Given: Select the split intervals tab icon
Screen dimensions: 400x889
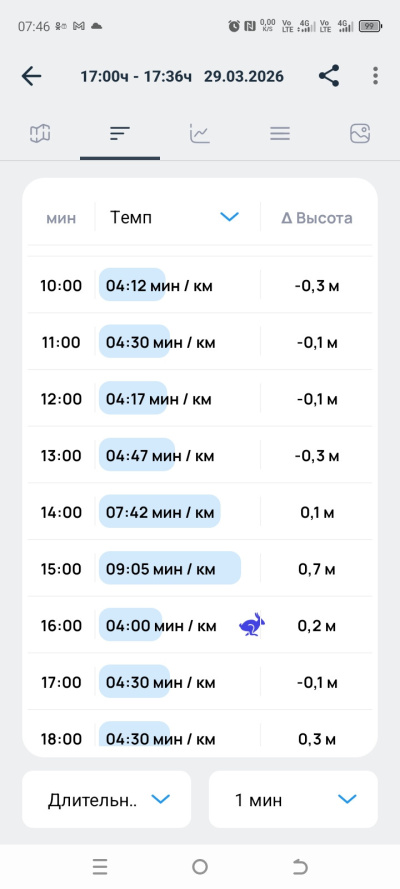Looking at the screenshot, I should (120, 134).
